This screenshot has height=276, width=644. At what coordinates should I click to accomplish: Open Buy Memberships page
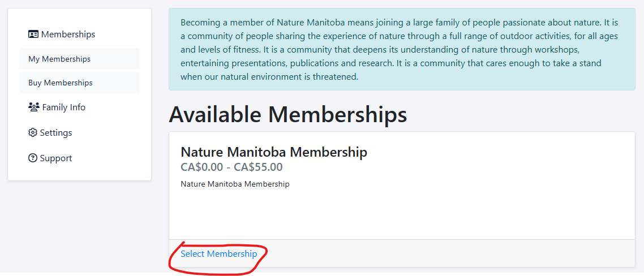[61, 83]
